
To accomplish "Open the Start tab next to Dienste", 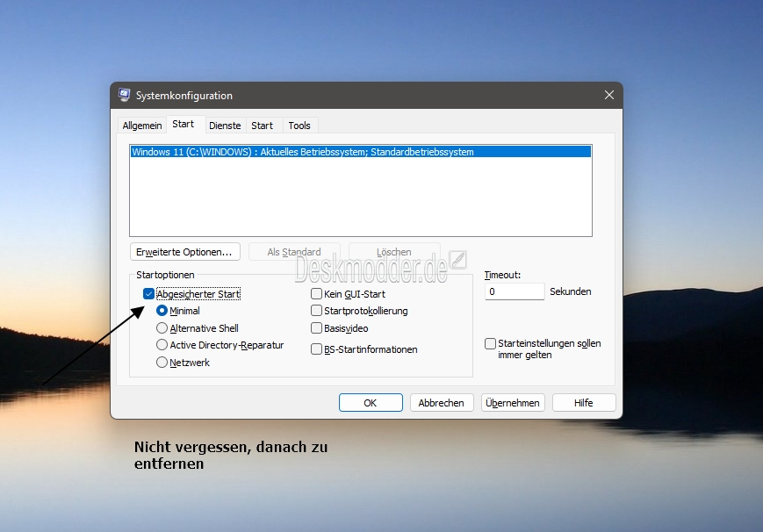I will point(262,125).
